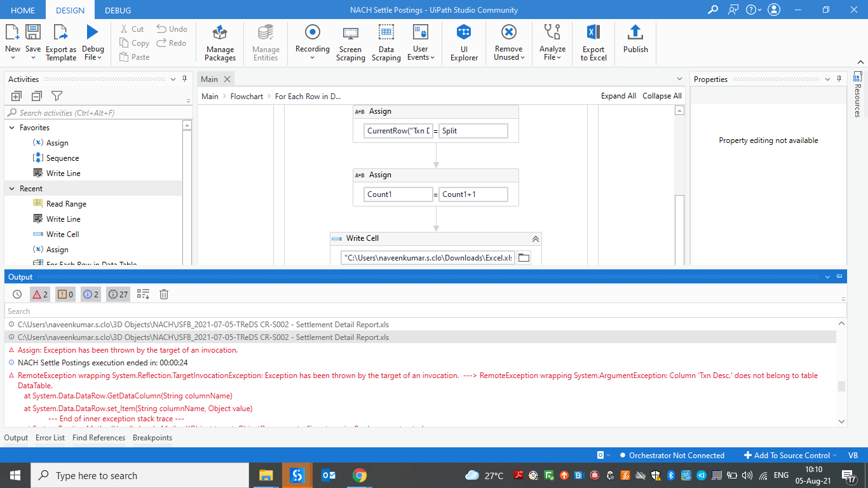
Task: Toggle the trace filter showing 27
Action: click(118, 294)
